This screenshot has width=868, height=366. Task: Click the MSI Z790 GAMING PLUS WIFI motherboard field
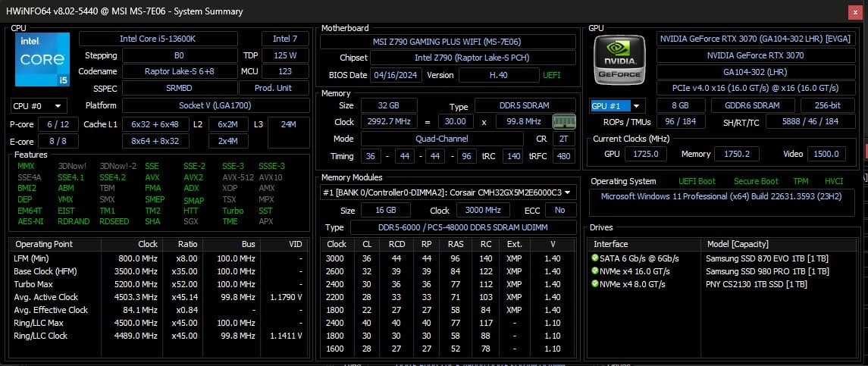click(448, 42)
